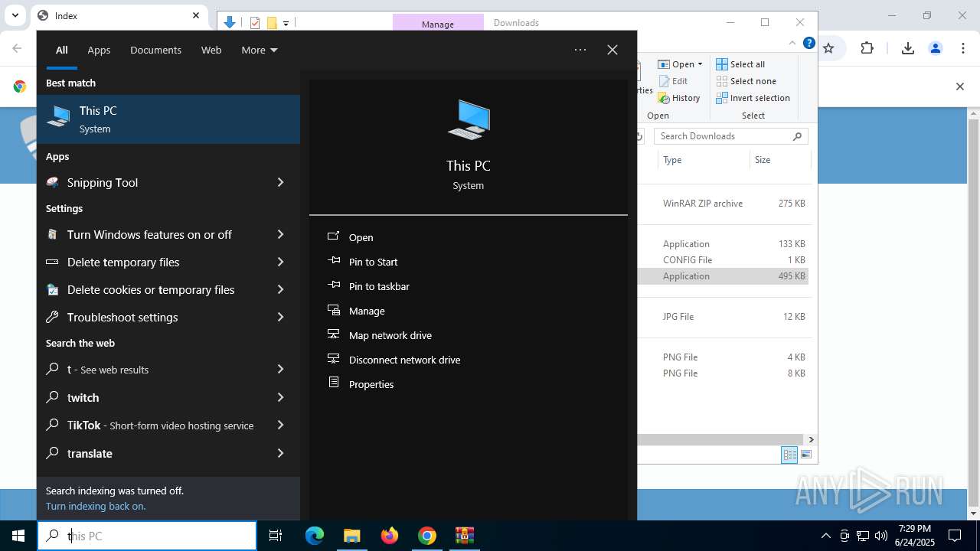Select the Web search tab

[211, 50]
